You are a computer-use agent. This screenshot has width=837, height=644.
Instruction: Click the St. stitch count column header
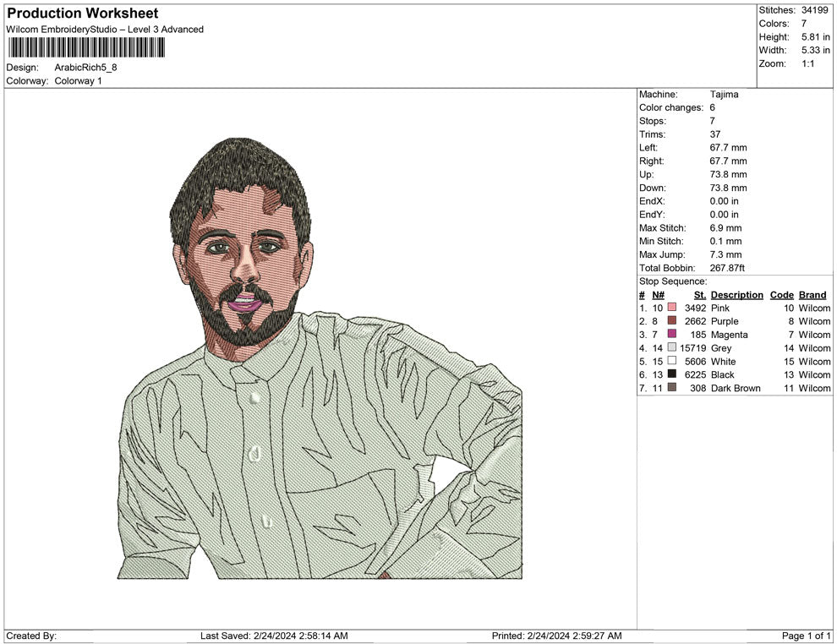click(x=699, y=295)
